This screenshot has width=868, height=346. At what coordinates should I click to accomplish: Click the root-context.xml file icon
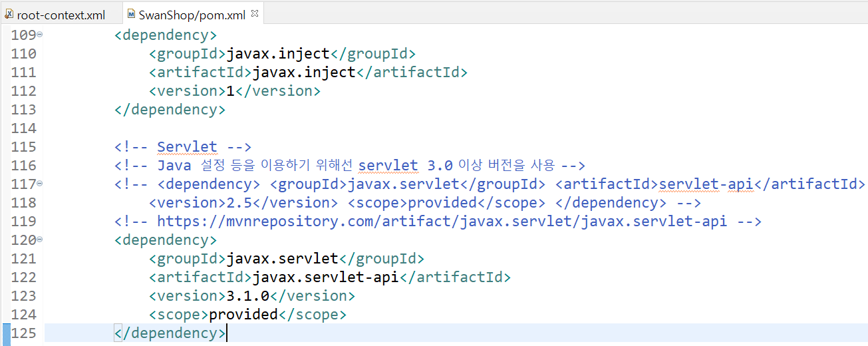9,13
